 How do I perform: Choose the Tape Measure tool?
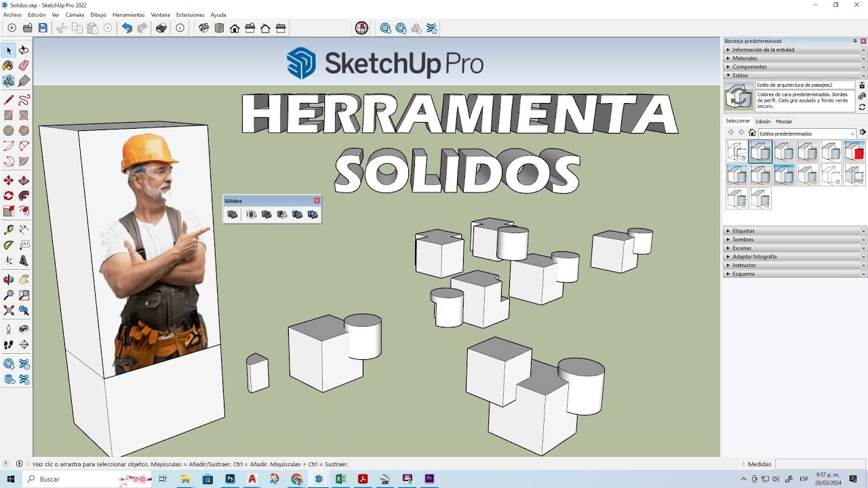pyautogui.click(x=9, y=230)
